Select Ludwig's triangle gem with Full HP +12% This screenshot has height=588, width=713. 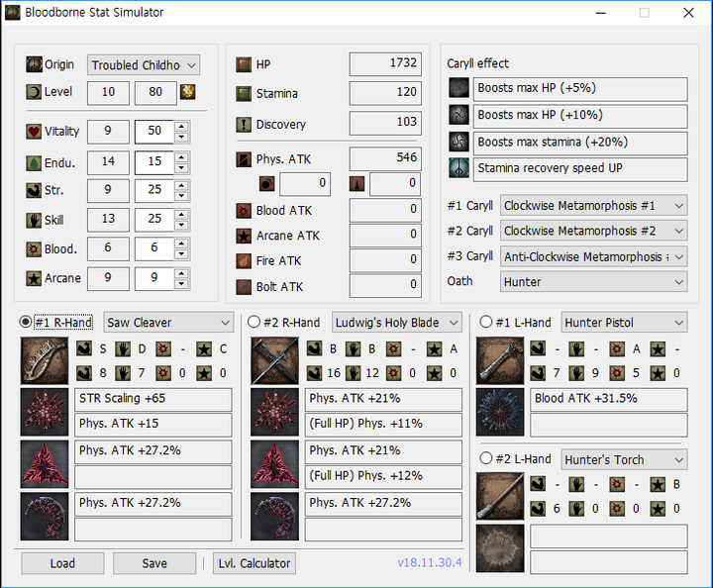274,464
